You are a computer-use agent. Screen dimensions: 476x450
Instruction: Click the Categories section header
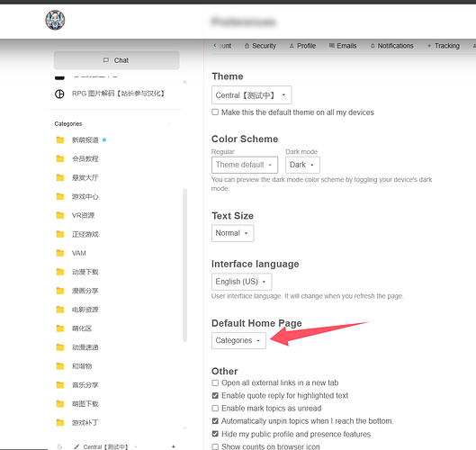(x=68, y=123)
